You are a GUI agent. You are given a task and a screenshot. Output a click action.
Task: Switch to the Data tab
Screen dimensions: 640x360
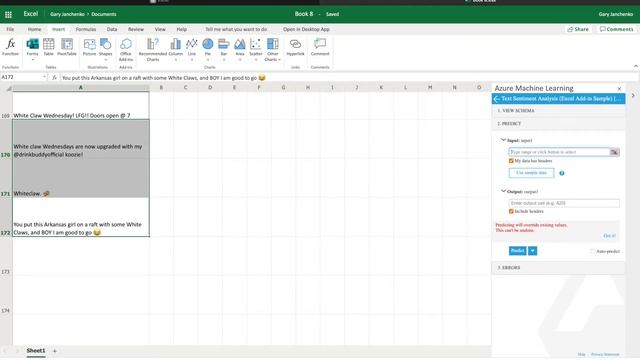[112, 29]
